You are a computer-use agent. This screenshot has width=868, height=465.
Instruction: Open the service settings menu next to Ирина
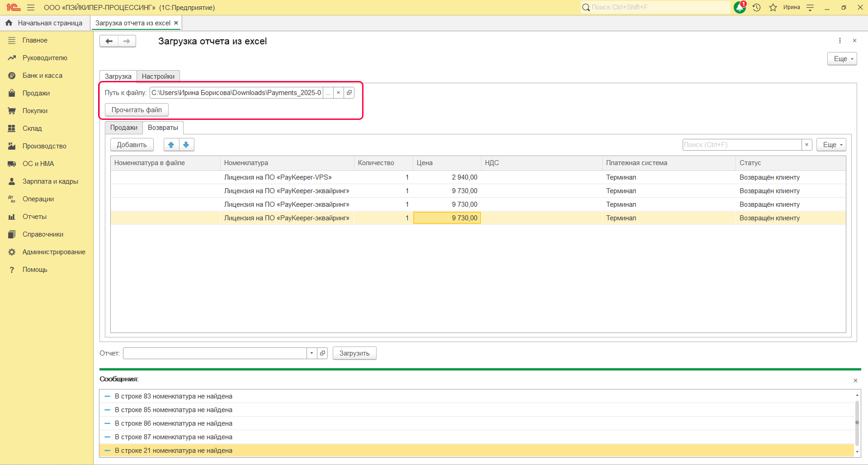coord(810,7)
